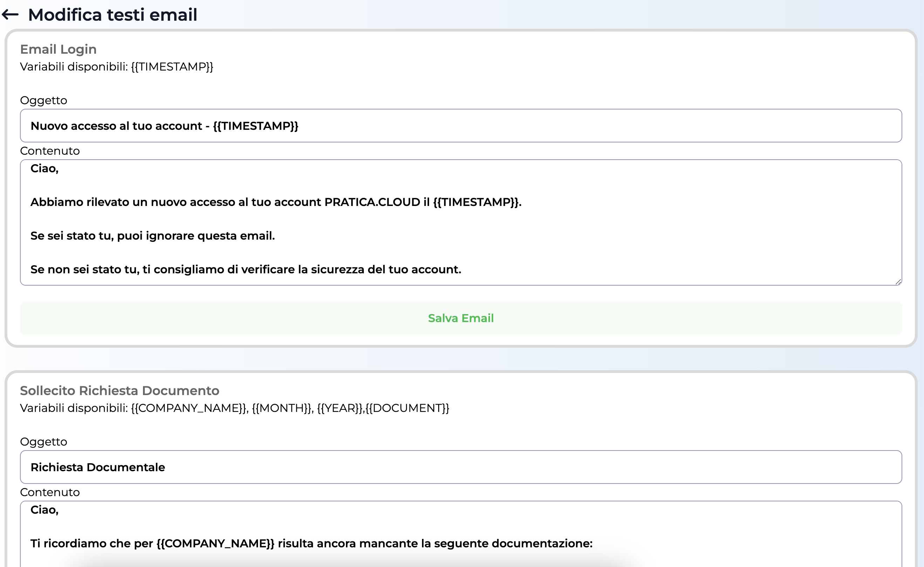
Task: Click the 'Ti ricordiamo che per' line
Action: pos(311,543)
